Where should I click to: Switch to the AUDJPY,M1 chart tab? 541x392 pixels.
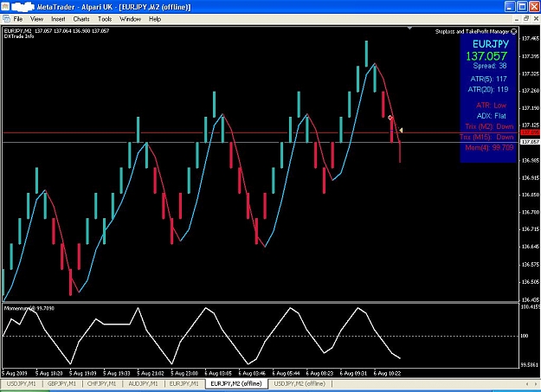143,383
